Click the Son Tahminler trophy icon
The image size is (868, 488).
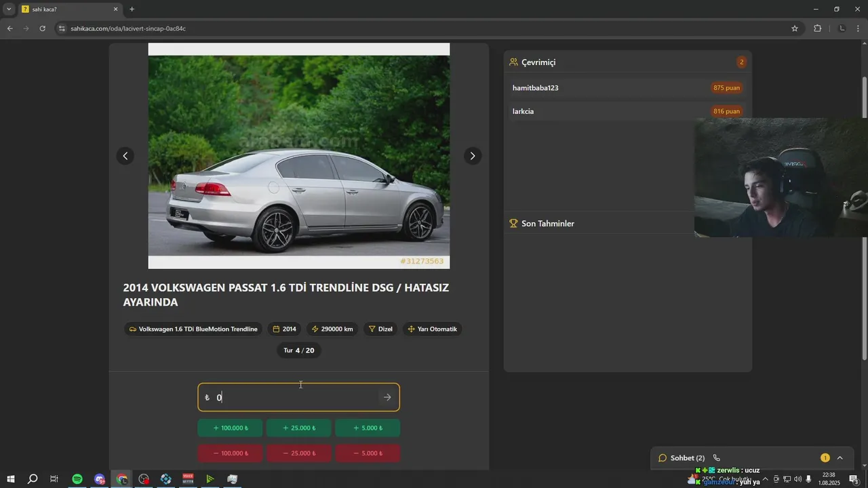[513, 223]
